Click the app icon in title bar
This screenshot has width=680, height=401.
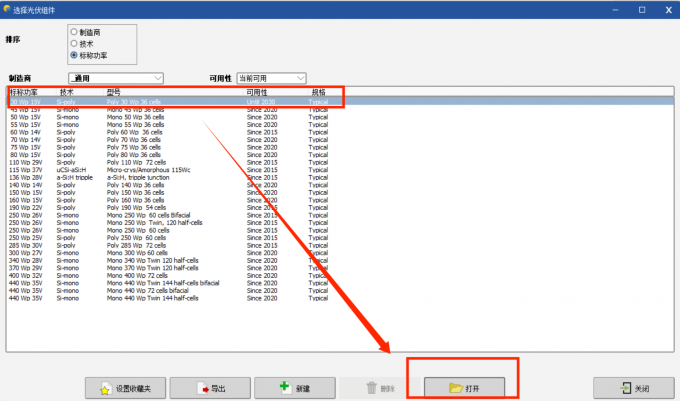click(10, 9)
